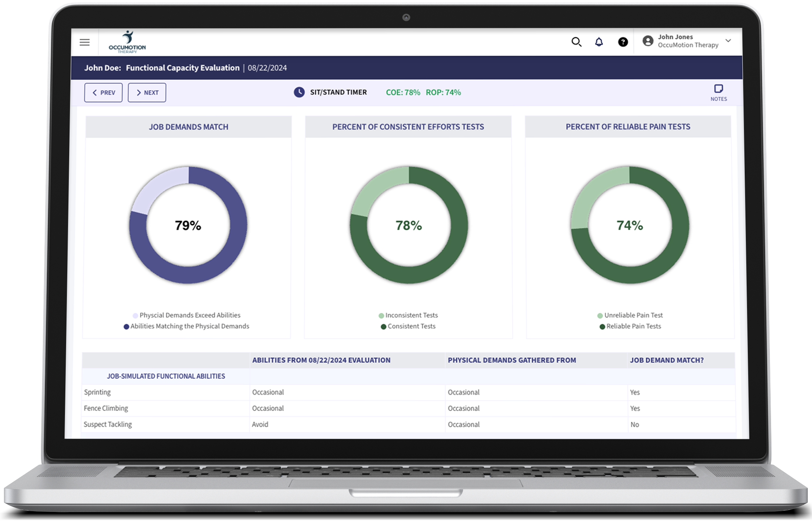
Task: Click the COE: 78% link
Action: [x=403, y=92]
